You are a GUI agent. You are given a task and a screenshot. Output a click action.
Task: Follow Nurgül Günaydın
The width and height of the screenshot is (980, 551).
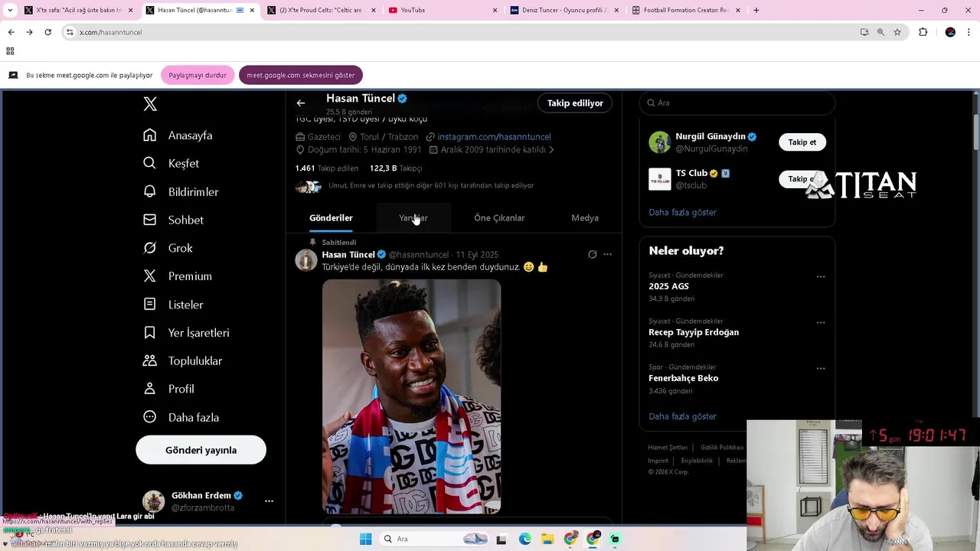point(802,142)
